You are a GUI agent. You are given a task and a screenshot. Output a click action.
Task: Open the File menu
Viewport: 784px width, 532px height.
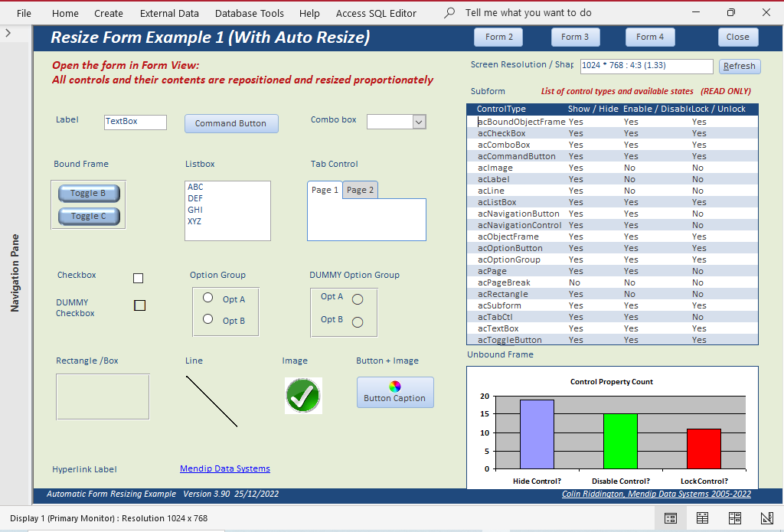(24, 14)
